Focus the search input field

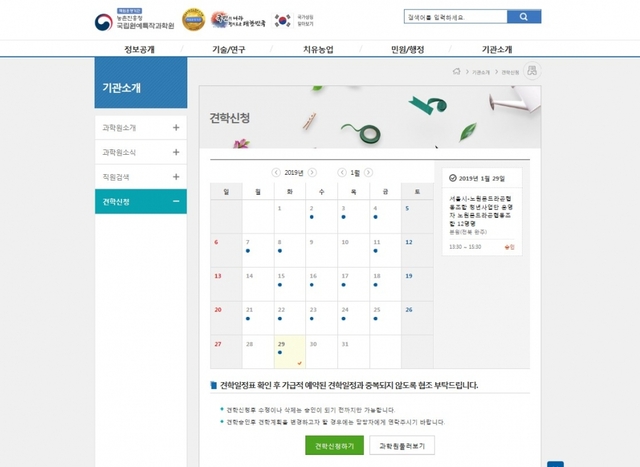coord(456,17)
